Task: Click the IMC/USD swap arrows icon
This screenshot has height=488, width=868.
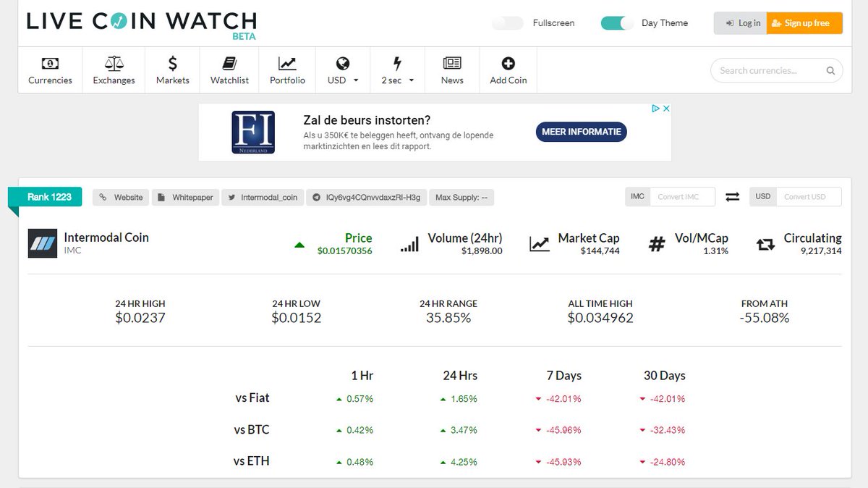Action: (732, 197)
